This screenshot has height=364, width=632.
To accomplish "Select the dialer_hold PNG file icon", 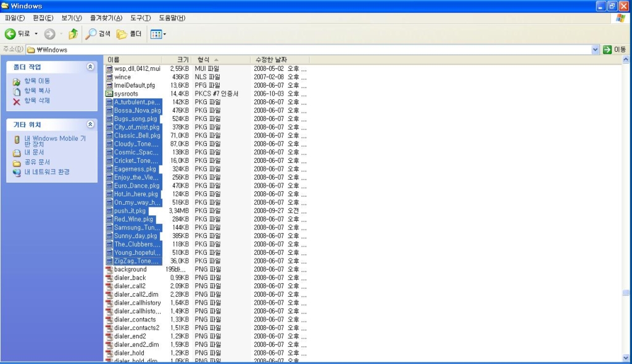I will [x=109, y=353].
